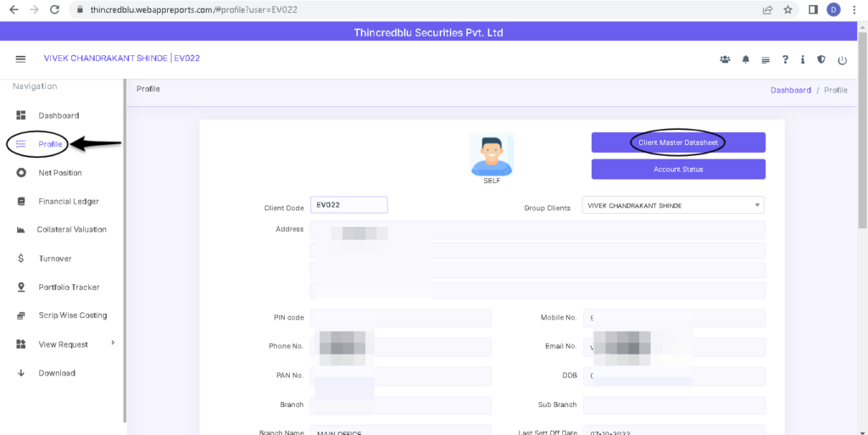Click the list lines icon in header
Screen dimensions: 868x435
coord(765,60)
